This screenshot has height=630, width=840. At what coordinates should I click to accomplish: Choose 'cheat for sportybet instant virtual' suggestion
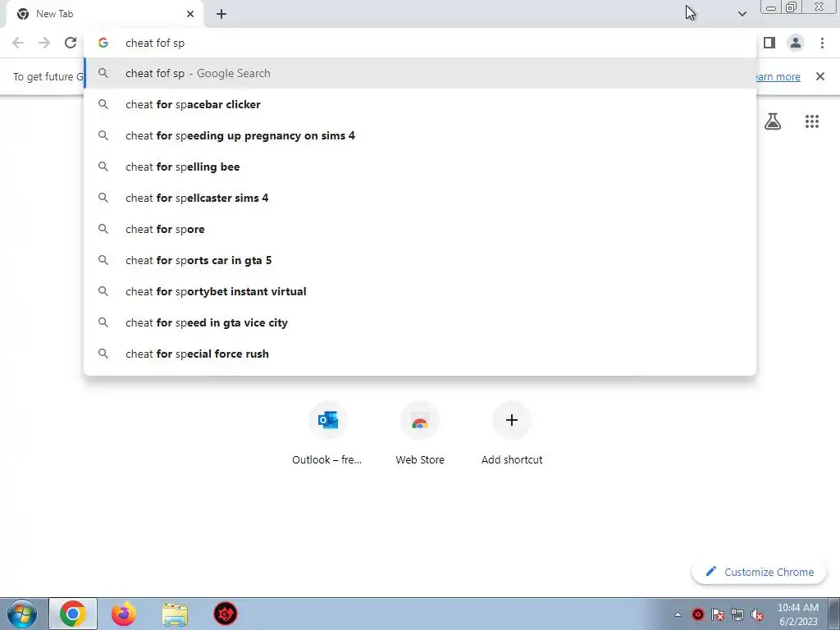(x=420, y=291)
